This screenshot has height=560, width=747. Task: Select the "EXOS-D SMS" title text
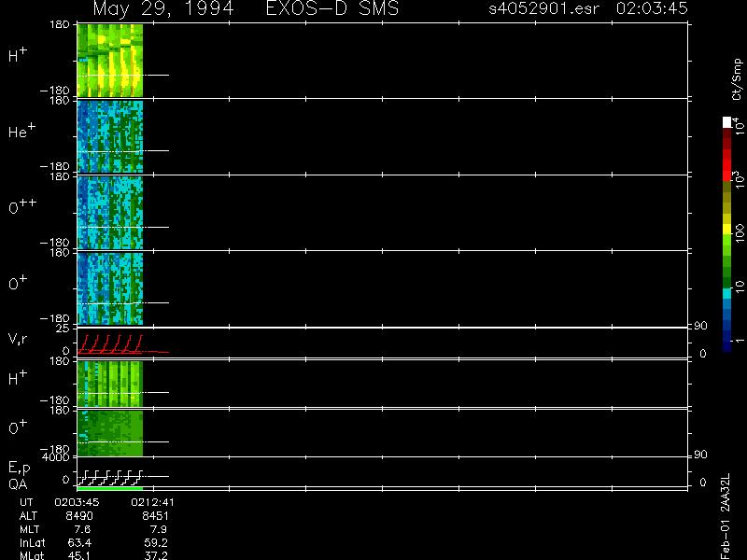click(x=332, y=8)
